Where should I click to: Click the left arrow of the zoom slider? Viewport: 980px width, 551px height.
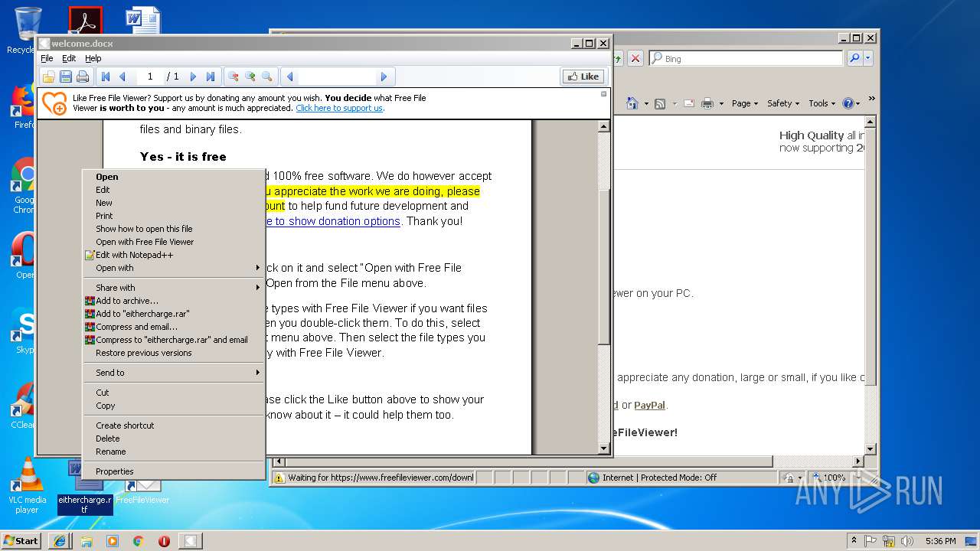coord(289,77)
